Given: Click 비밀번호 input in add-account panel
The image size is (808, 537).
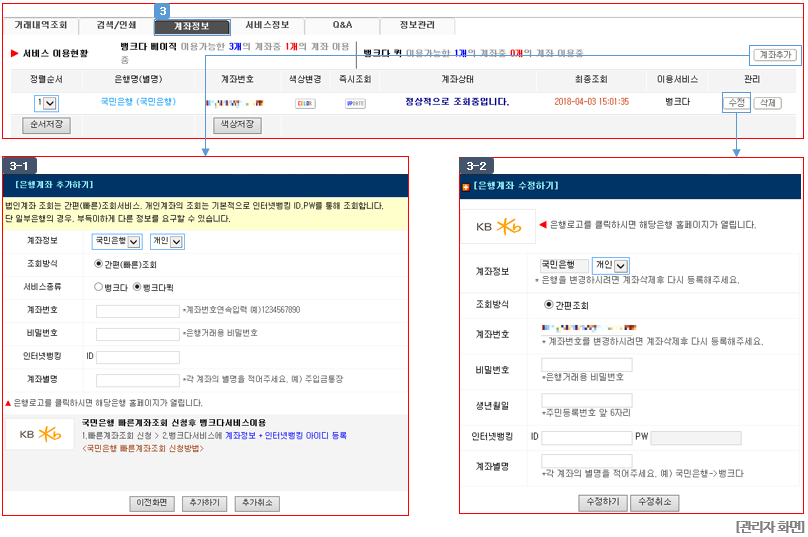Looking at the screenshot, I should click(x=138, y=334).
